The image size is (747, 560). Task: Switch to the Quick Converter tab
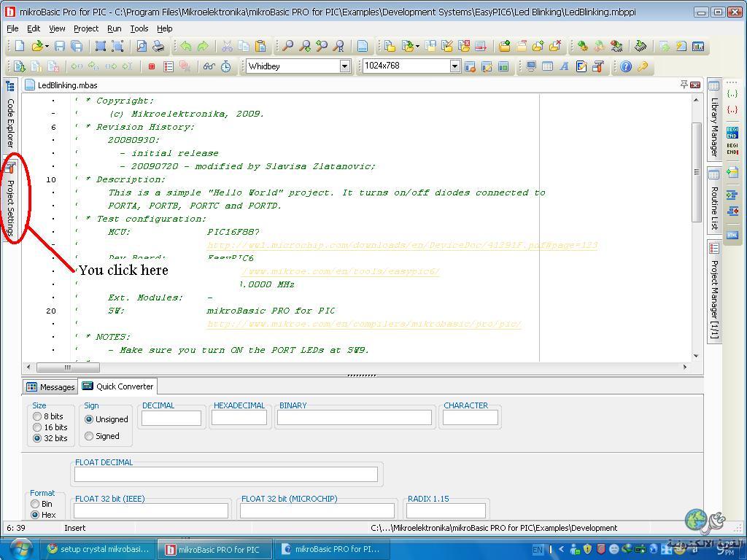click(117, 386)
